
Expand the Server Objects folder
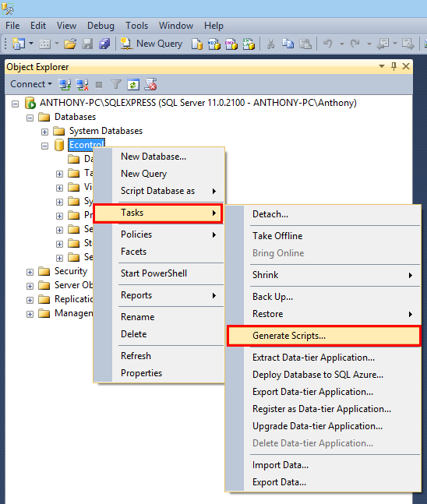[30, 286]
